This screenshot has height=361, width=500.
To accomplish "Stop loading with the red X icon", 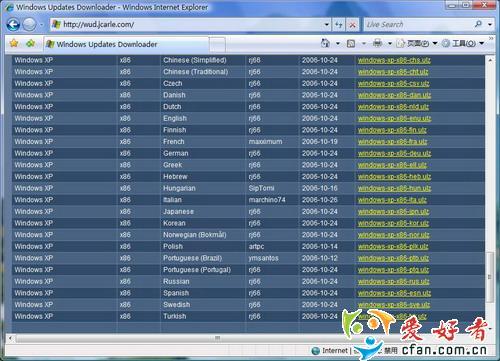I will pos(352,25).
